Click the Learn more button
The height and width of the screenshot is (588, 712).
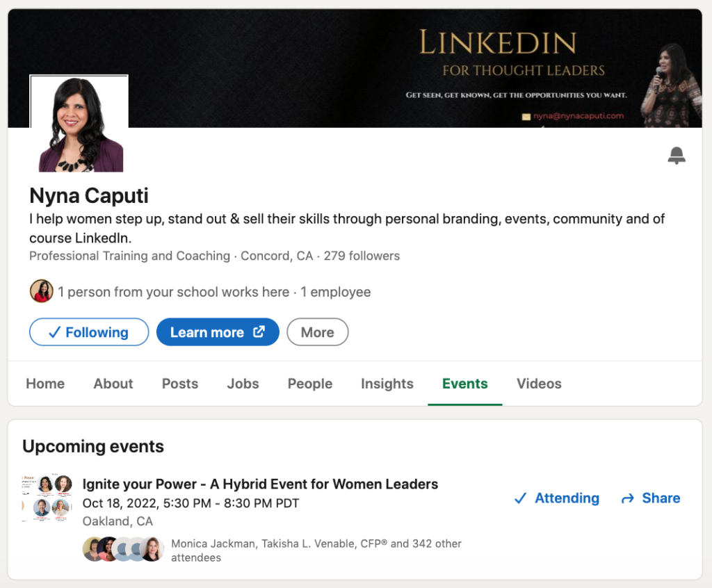[x=218, y=332]
